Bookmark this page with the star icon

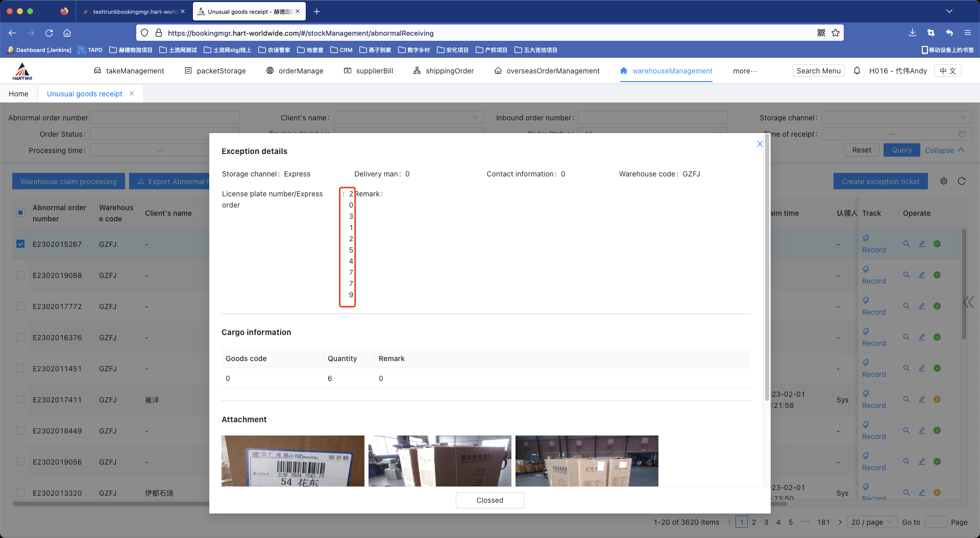click(836, 33)
